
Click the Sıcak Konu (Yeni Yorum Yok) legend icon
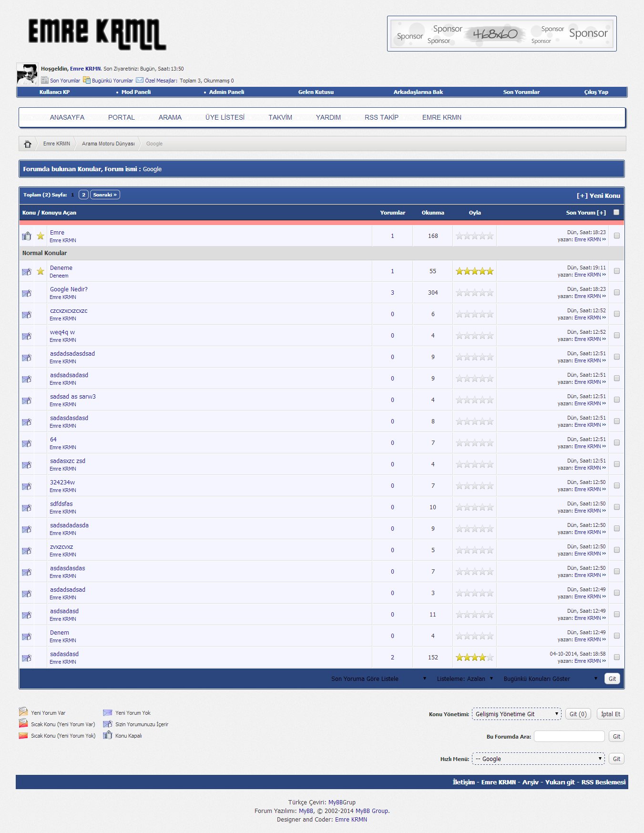click(23, 735)
